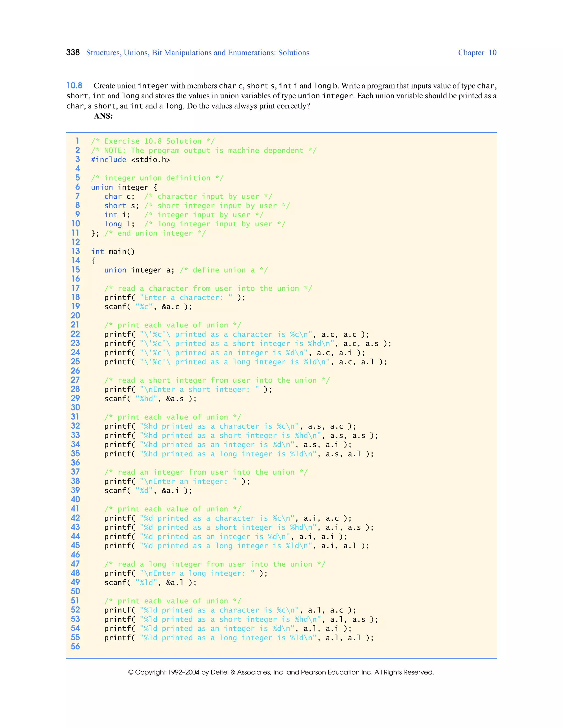
Task: Click printf on line 54 with a.l, a.i
Action: pyautogui.click(x=228, y=629)
